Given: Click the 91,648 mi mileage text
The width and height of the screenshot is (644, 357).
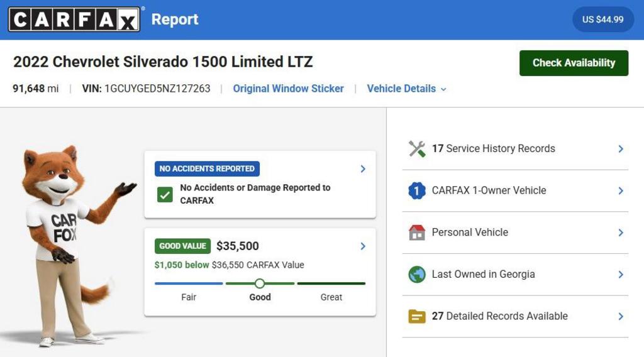Looking at the screenshot, I should (x=36, y=89).
